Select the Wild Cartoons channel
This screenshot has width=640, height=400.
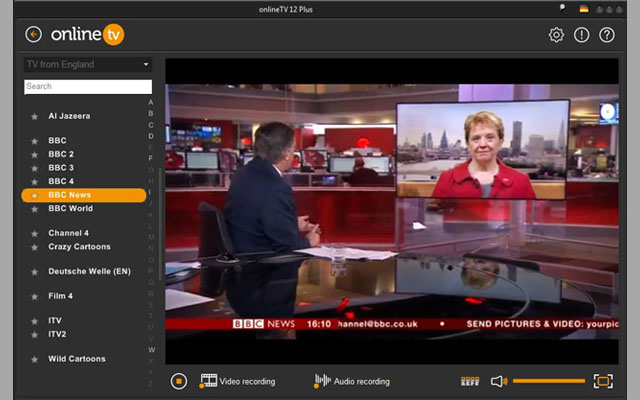point(77,359)
